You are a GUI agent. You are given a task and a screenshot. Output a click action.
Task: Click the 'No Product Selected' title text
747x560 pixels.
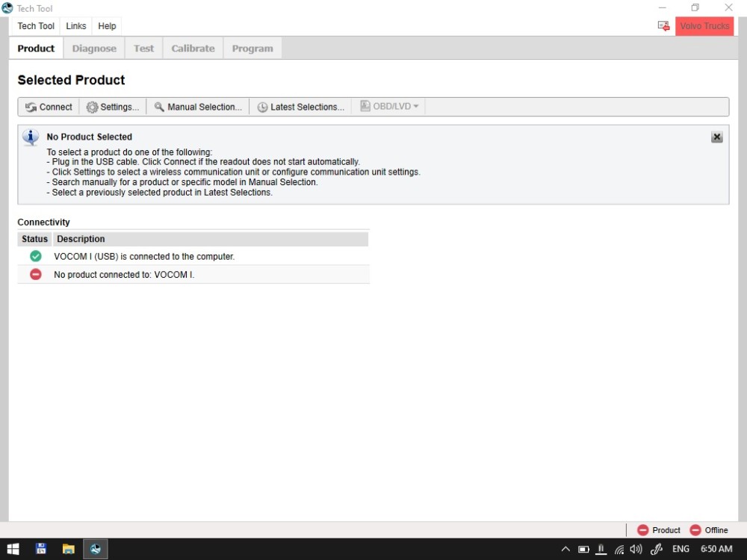90,137
